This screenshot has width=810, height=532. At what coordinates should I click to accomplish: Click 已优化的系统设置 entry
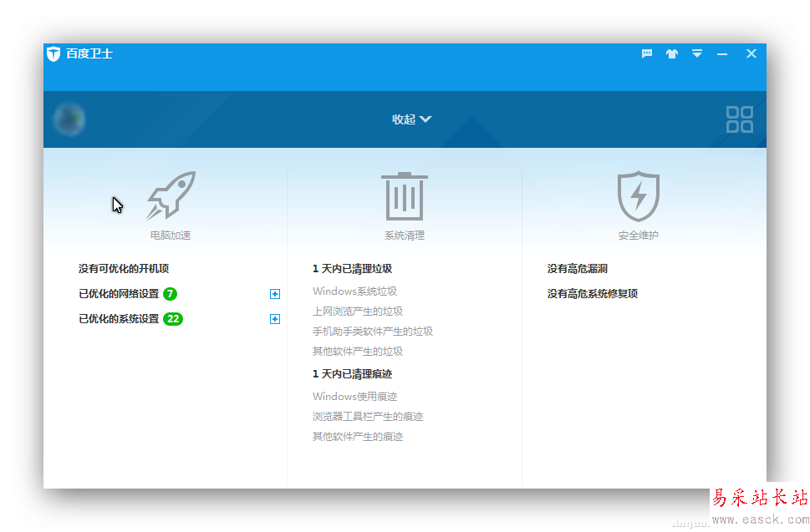point(119,319)
